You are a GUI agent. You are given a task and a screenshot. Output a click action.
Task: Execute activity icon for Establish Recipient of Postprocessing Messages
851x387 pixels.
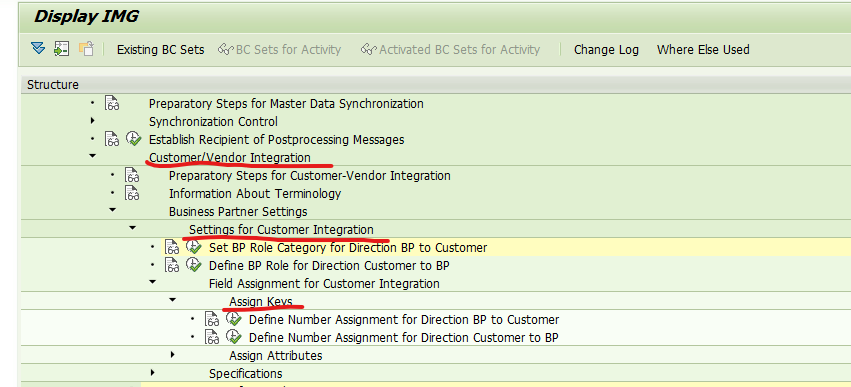[x=134, y=139]
